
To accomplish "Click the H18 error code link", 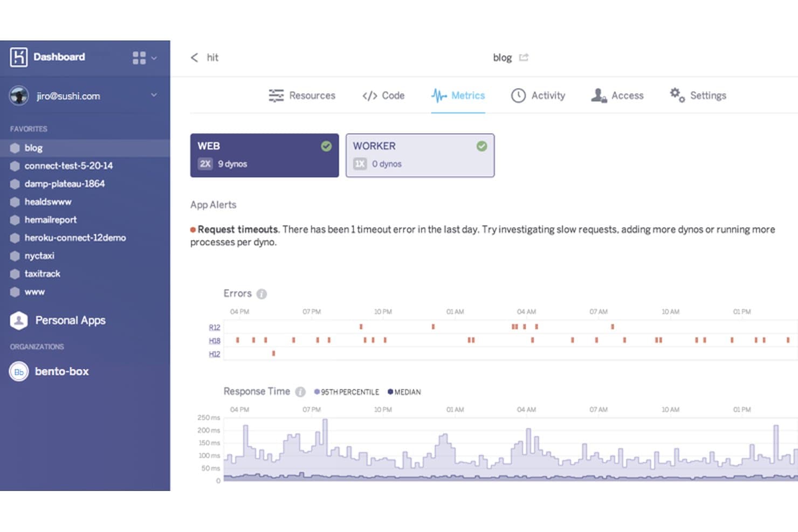I will (215, 341).
